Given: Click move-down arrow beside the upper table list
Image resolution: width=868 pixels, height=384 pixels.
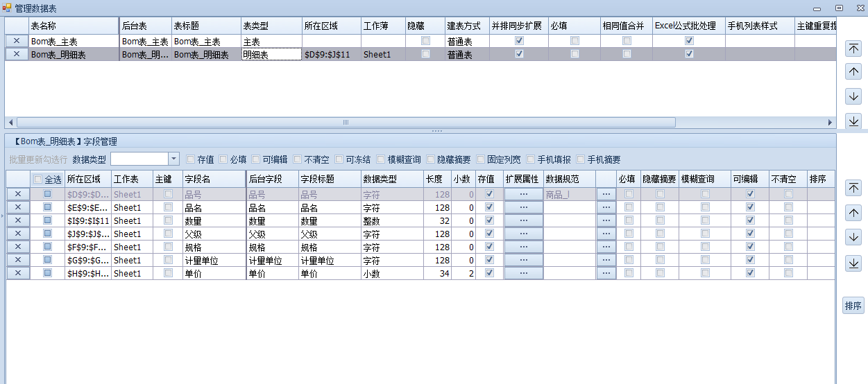Looking at the screenshot, I should (x=853, y=96).
